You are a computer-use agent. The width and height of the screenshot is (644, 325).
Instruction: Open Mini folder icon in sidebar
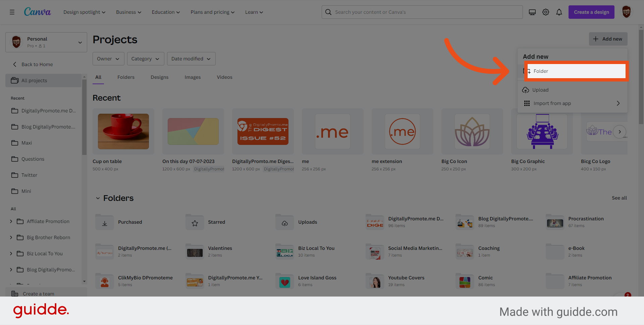point(15,191)
